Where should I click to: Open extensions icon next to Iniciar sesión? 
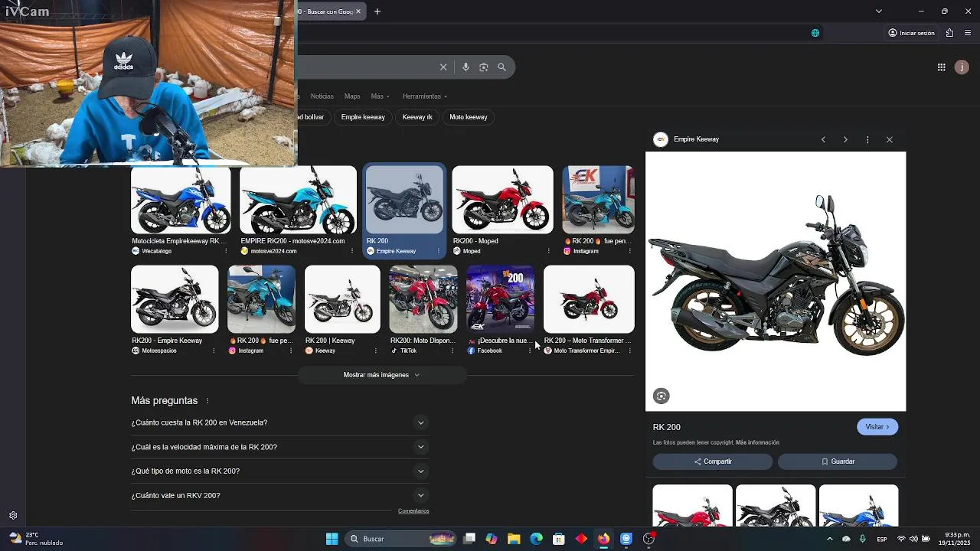point(949,33)
